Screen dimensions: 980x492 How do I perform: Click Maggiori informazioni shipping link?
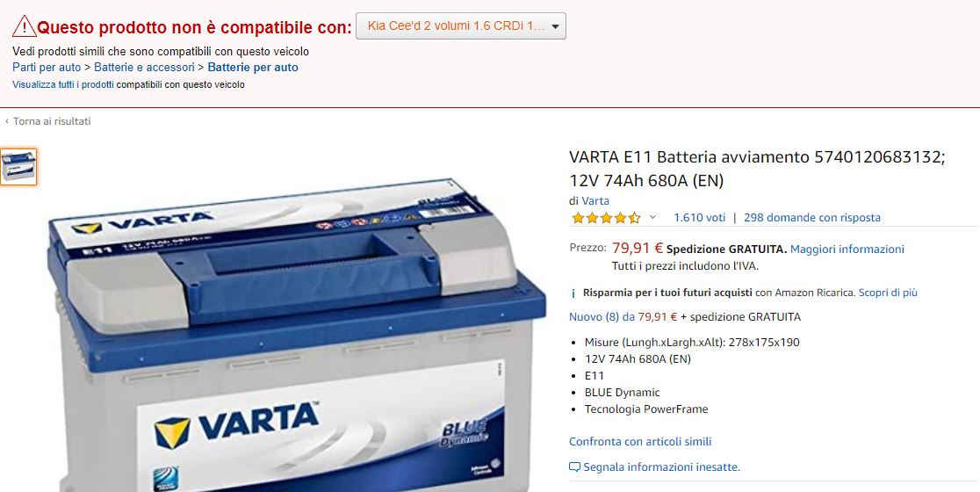click(847, 249)
